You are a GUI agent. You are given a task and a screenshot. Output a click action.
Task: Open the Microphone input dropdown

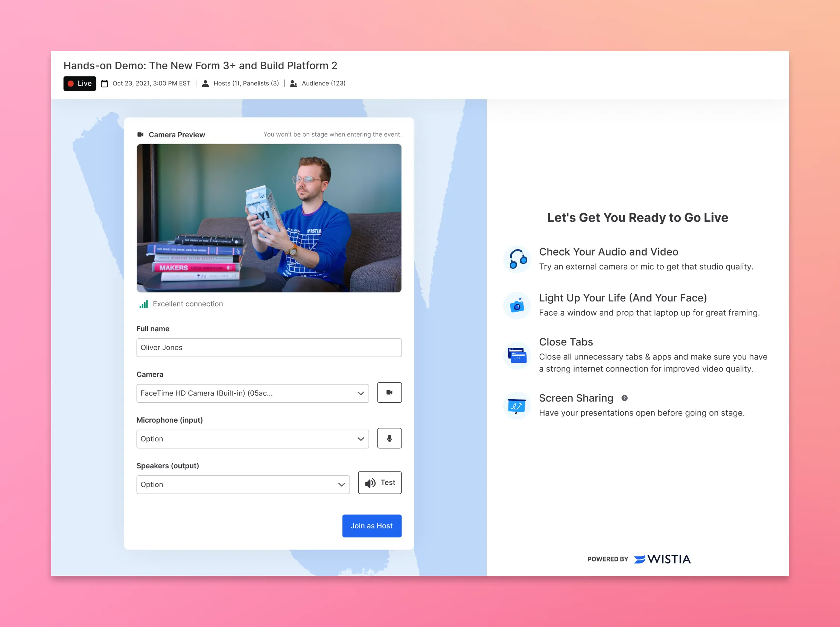[253, 439]
